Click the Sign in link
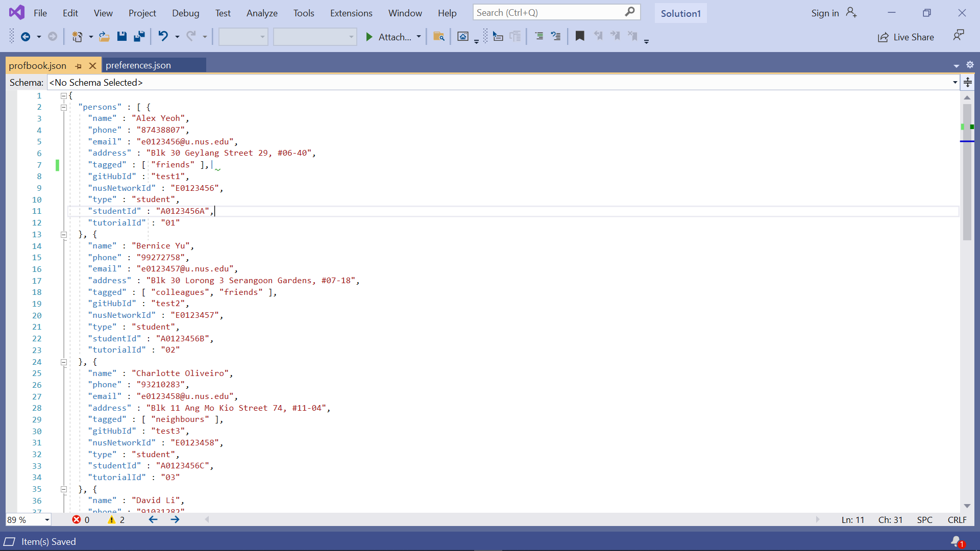 tap(825, 13)
